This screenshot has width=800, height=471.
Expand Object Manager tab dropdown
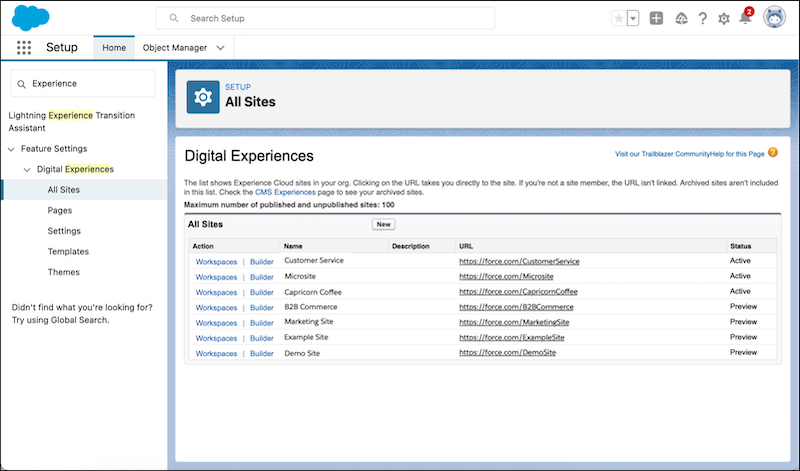(221, 48)
